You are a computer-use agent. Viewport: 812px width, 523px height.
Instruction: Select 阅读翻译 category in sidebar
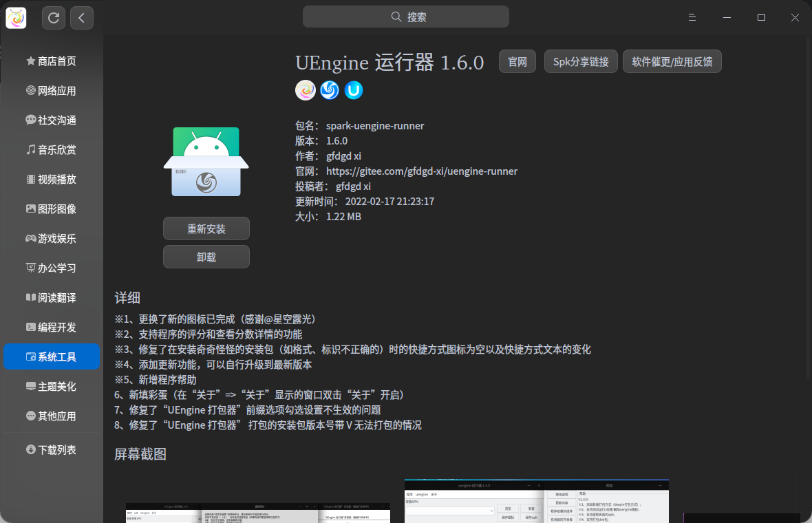coord(52,297)
